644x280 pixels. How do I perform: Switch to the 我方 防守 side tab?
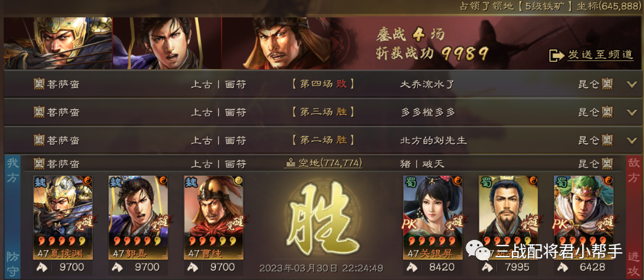coord(12,217)
